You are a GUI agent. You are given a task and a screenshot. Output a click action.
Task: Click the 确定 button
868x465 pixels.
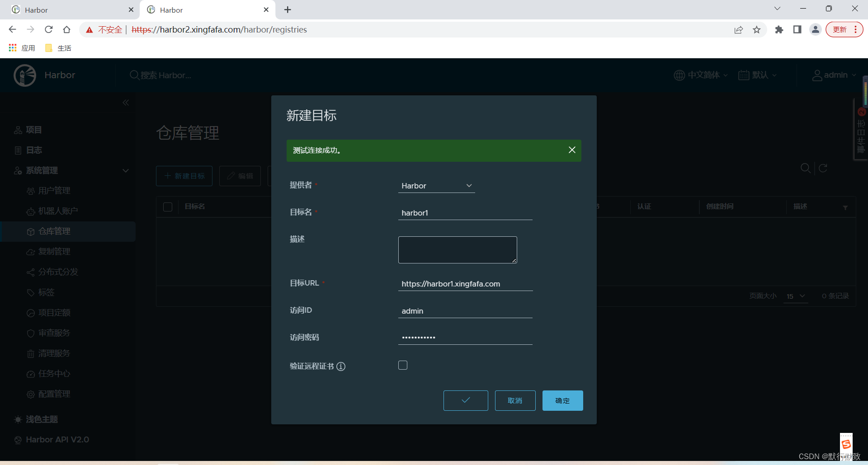tap(562, 400)
